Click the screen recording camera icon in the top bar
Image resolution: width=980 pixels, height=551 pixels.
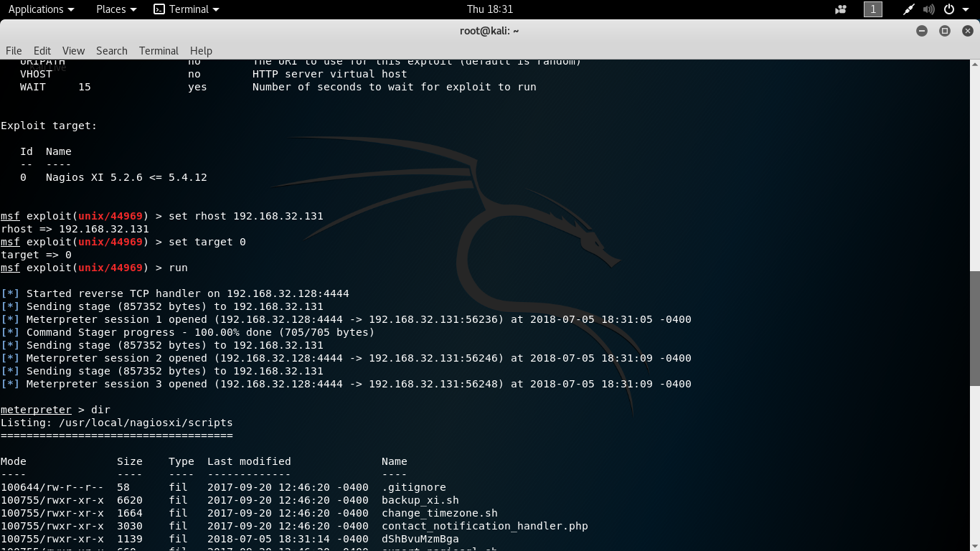tap(841, 9)
